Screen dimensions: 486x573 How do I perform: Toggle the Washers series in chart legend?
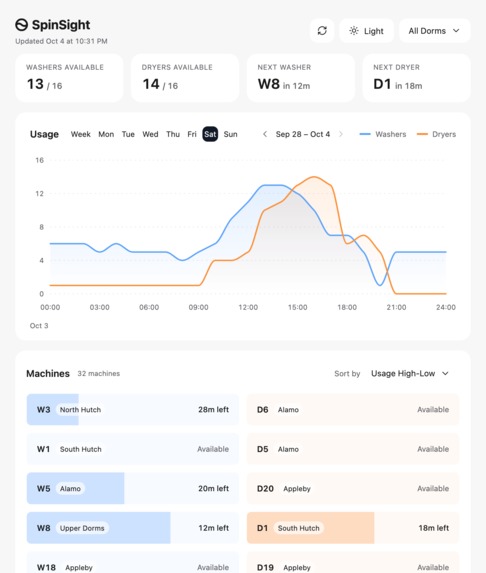point(383,134)
